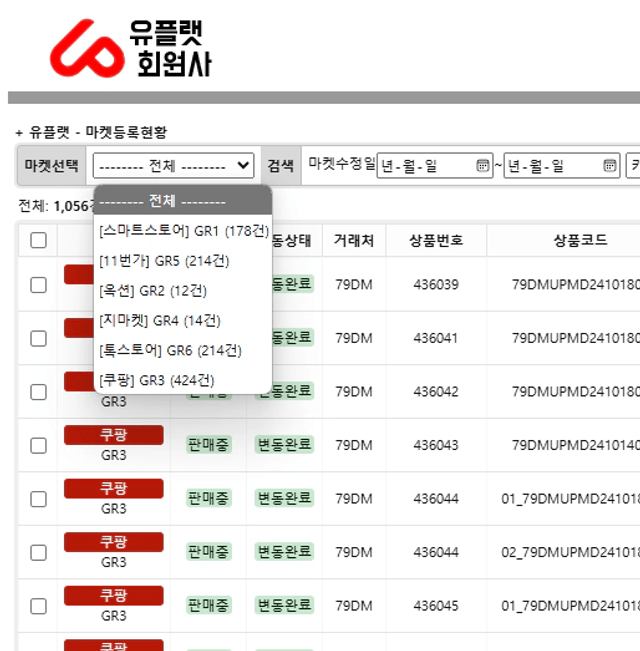The height and width of the screenshot is (651, 640).
Task: Click the 마켓수정일 end date field
Action: point(562,166)
